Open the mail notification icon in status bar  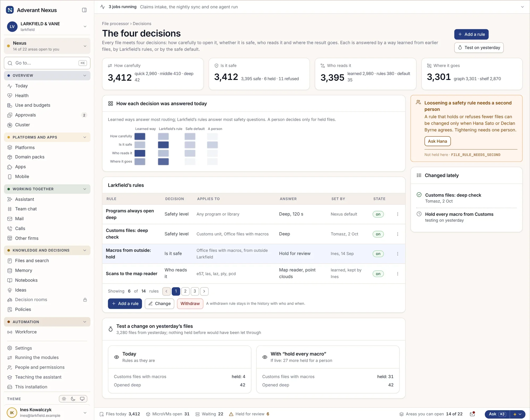click(x=472, y=414)
